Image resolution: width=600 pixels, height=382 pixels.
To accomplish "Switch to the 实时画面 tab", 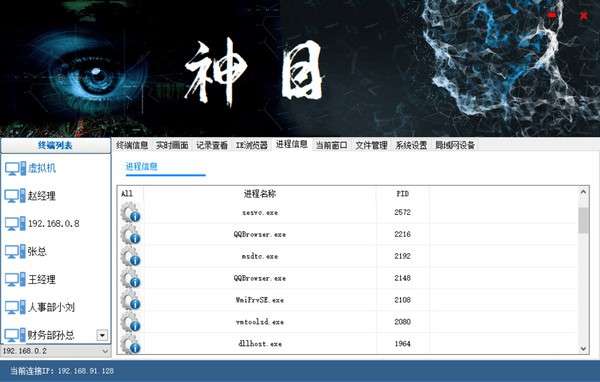I will pos(172,145).
